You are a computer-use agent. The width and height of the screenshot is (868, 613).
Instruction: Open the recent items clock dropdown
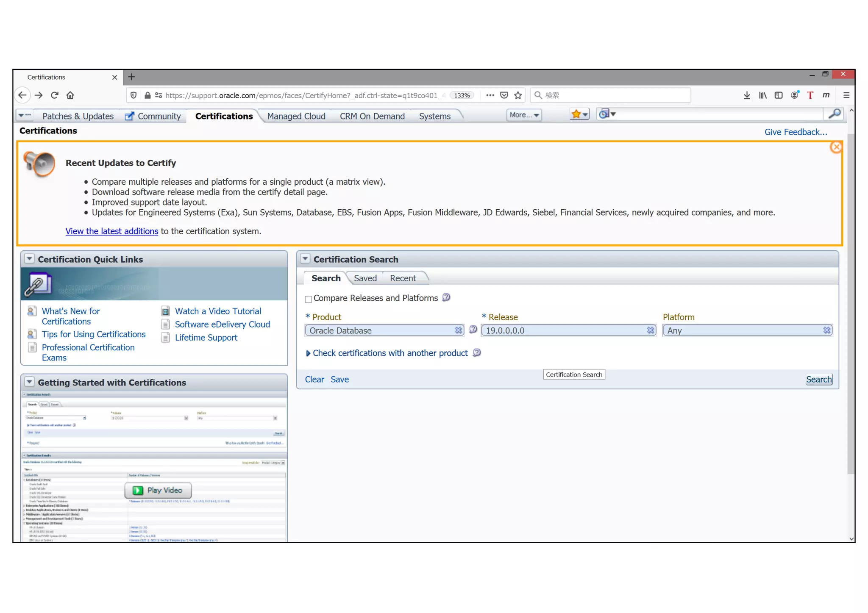(x=607, y=114)
